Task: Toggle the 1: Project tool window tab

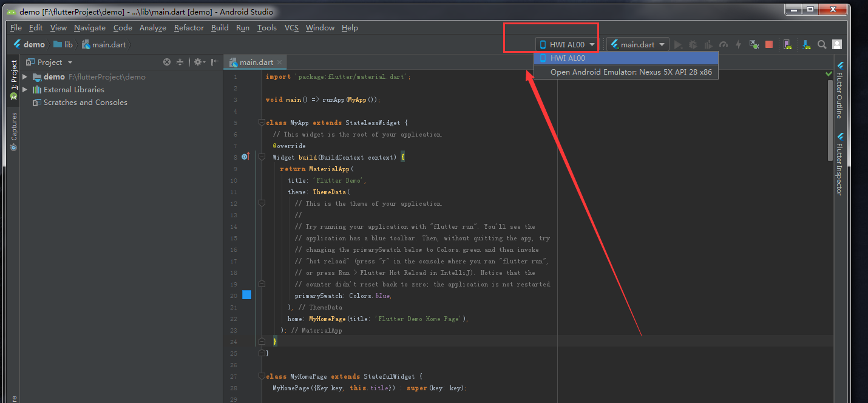Action: point(13,80)
